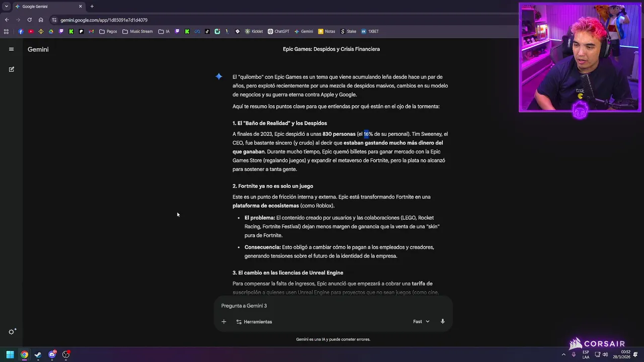The width and height of the screenshot is (644, 362).
Task: Show hidden system tray icons
Action: click(563, 354)
